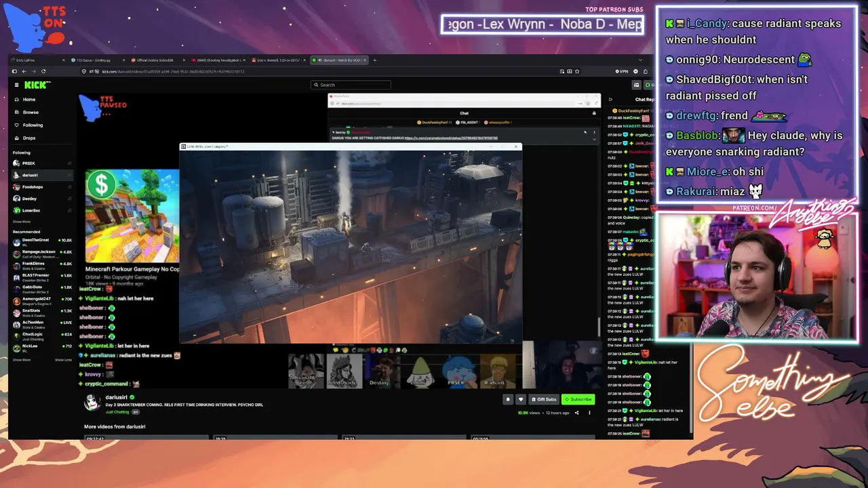
Task: Go to Home in the Kick sidebar
Action: click(x=41, y=100)
